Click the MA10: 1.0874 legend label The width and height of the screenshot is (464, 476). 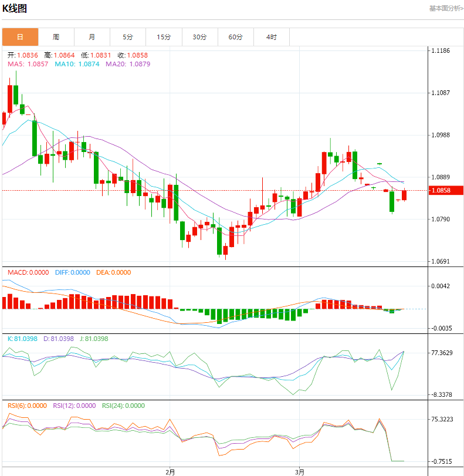click(77, 63)
